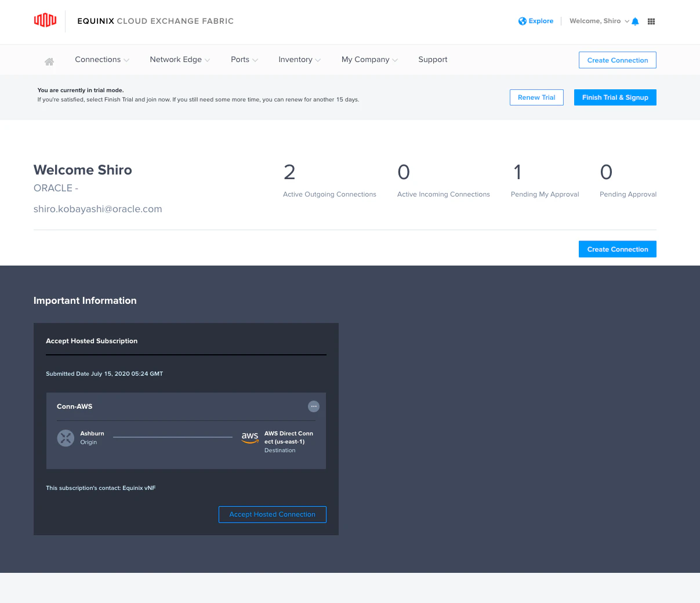700x603 pixels.
Task: Click Accept Hosted Connection button
Action: click(x=273, y=514)
